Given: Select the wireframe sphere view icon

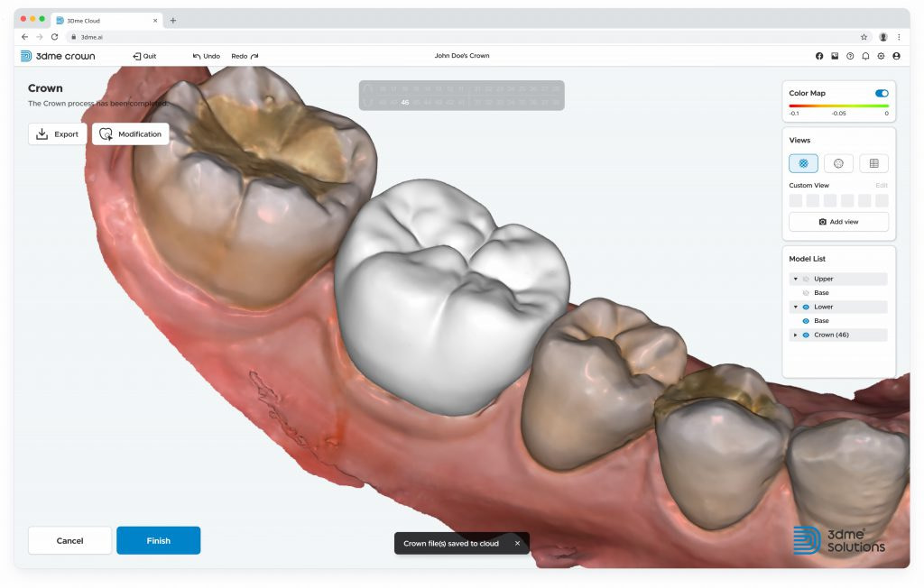Looking at the screenshot, I should [838, 162].
